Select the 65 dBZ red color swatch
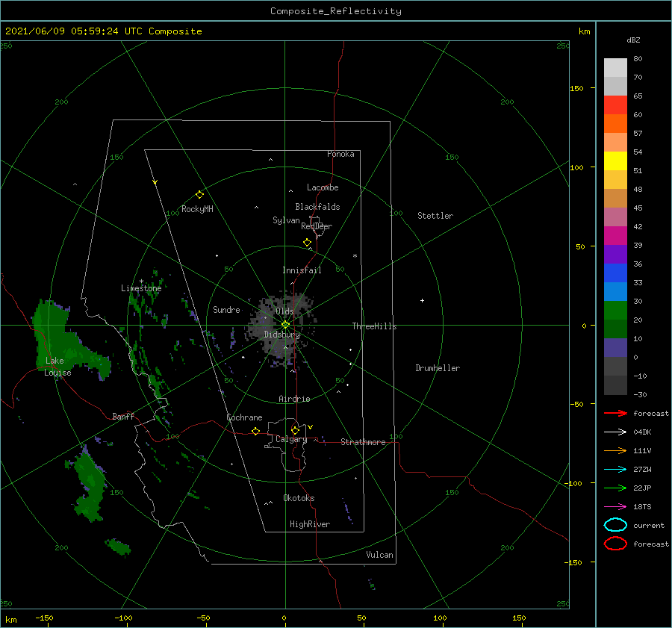The image size is (672, 628). coord(615,105)
